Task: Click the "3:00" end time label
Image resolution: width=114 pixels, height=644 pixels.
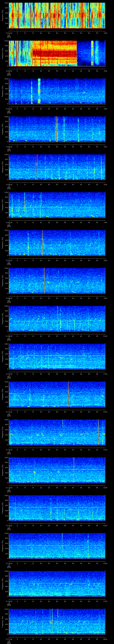Action: [105, 71]
